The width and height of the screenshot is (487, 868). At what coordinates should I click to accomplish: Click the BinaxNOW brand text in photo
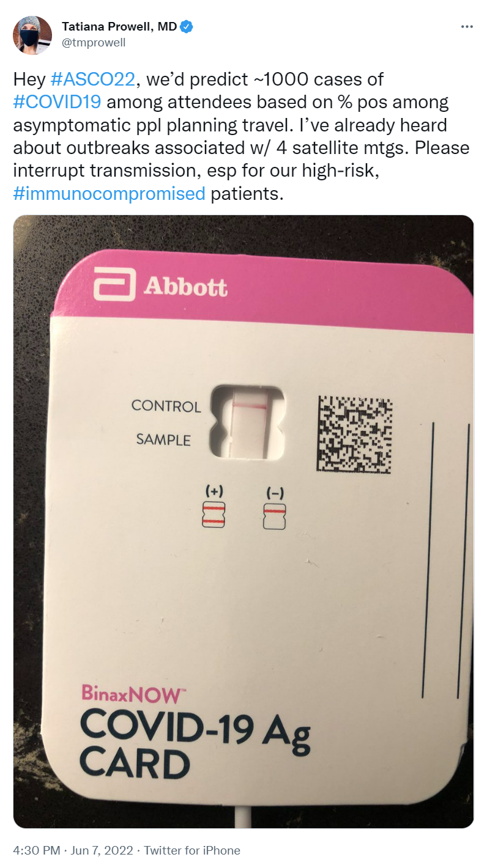131,694
